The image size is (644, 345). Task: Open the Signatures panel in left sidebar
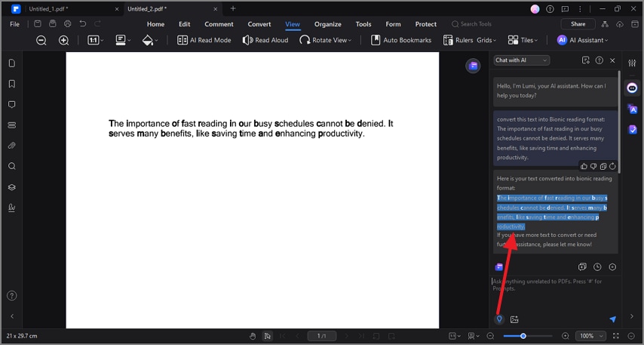(x=12, y=208)
